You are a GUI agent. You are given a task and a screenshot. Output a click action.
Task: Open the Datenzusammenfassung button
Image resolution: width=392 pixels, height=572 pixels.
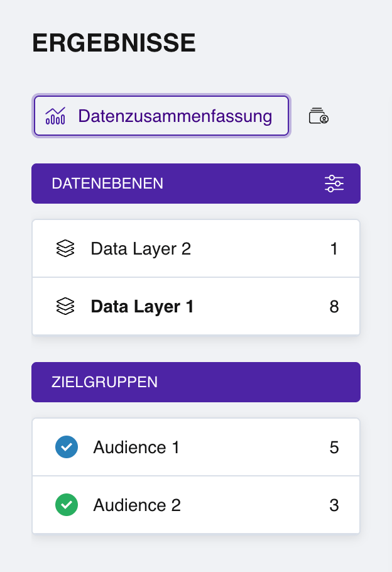[161, 116]
